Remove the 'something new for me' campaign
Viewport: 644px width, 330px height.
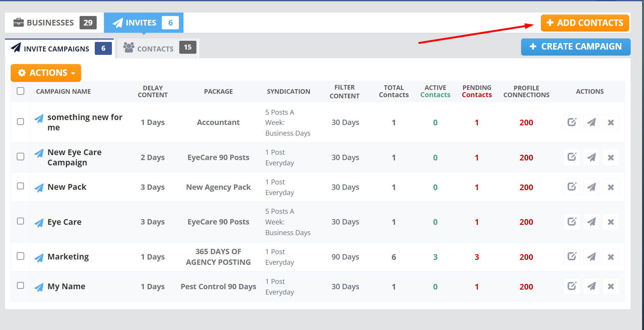click(x=611, y=123)
